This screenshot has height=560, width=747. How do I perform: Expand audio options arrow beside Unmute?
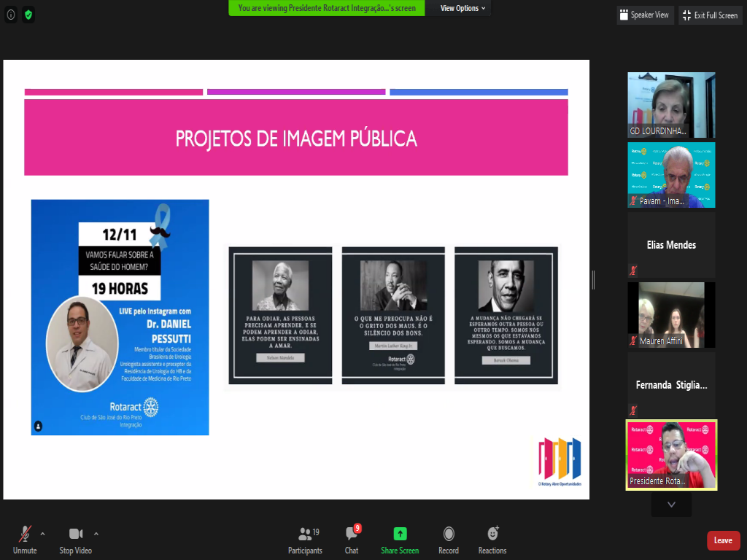(42, 534)
